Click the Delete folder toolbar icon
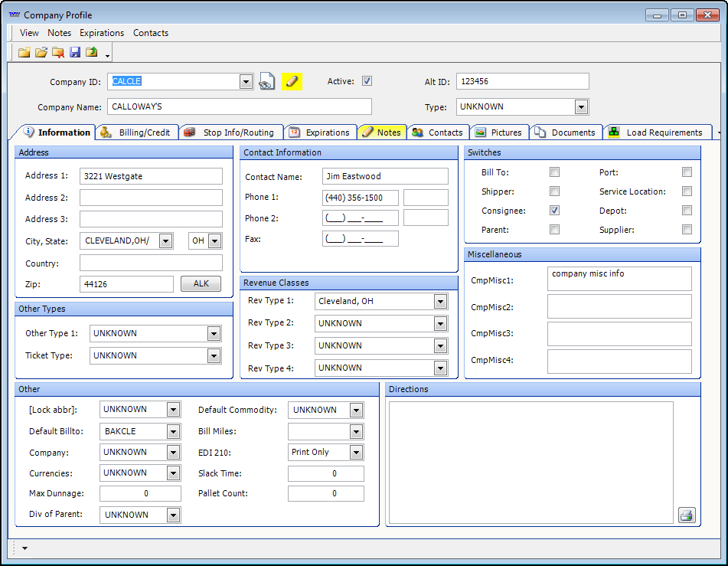The image size is (728, 566). pyautogui.click(x=58, y=52)
